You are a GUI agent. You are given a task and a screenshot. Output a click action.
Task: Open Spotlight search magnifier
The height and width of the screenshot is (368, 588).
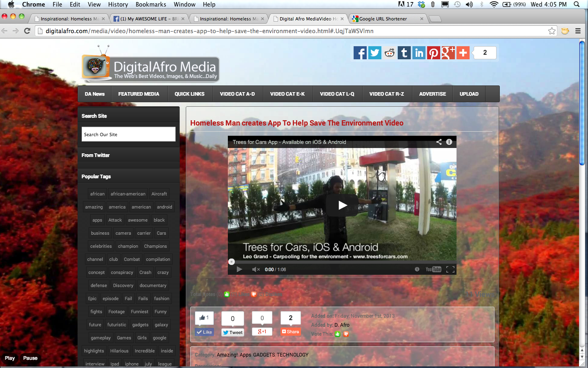tap(577, 4)
